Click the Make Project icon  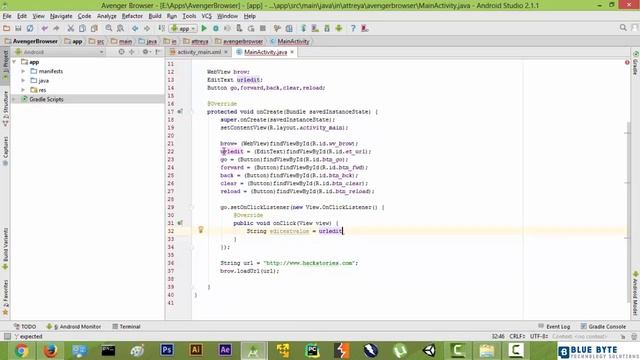[161, 28]
